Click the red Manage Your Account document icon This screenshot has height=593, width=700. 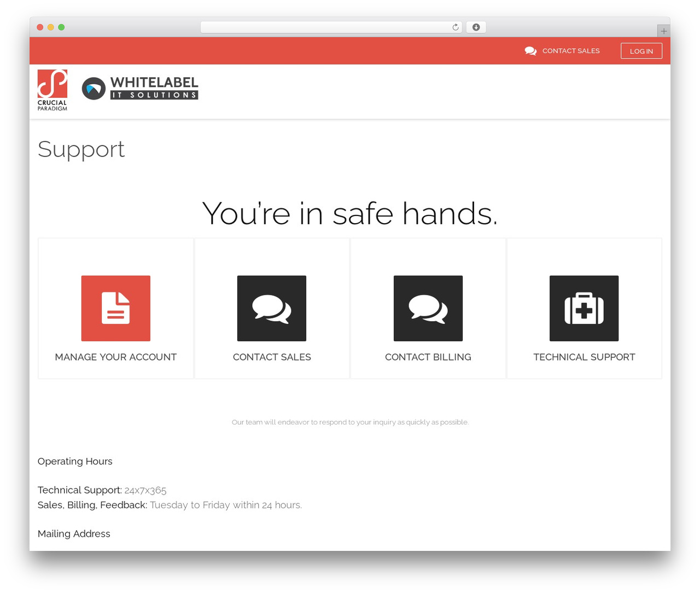115,308
